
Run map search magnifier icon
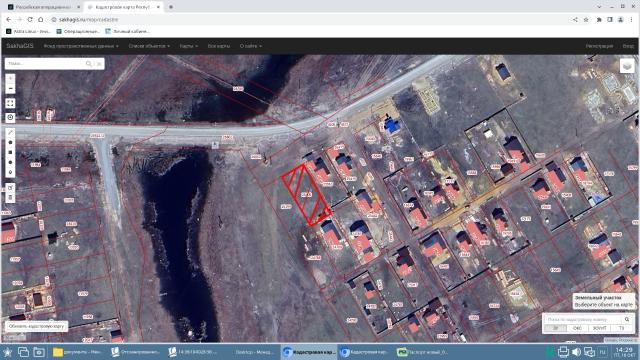point(89,64)
